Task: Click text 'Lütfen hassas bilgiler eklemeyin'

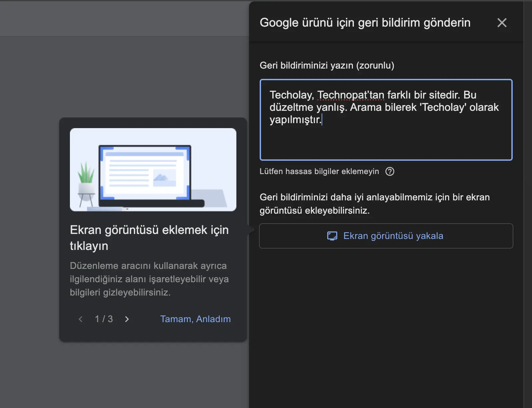Action: click(319, 171)
